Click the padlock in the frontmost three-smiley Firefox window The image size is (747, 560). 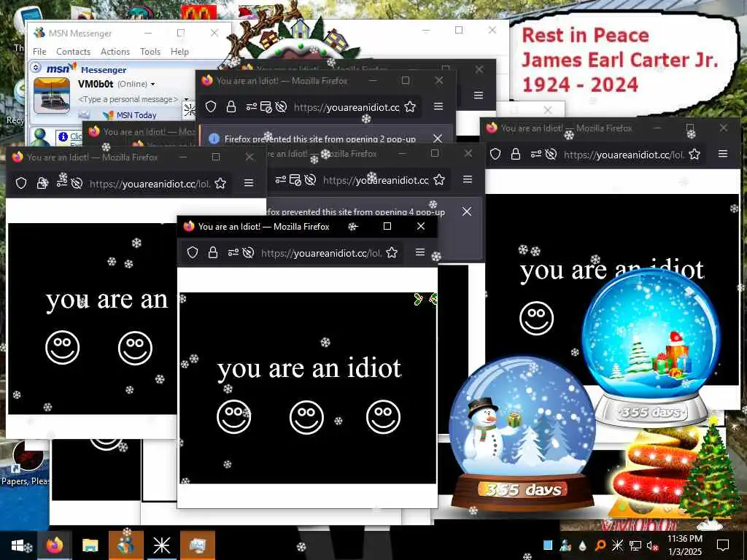pos(213,252)
